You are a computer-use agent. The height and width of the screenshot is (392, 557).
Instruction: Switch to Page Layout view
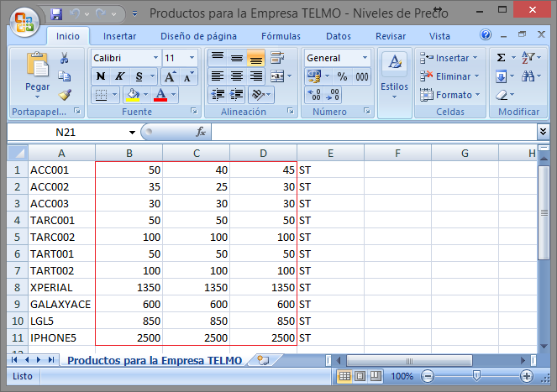(x=360, y=376)
